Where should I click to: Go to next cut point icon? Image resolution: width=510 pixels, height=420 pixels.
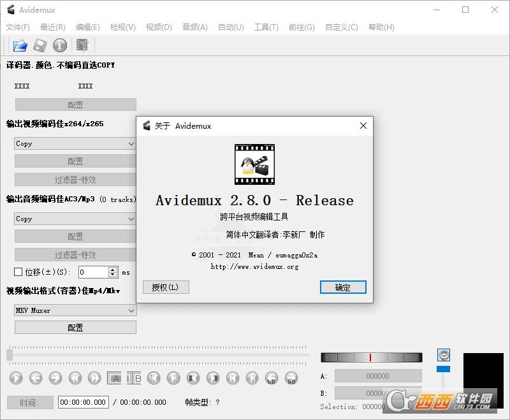[173, 378]
